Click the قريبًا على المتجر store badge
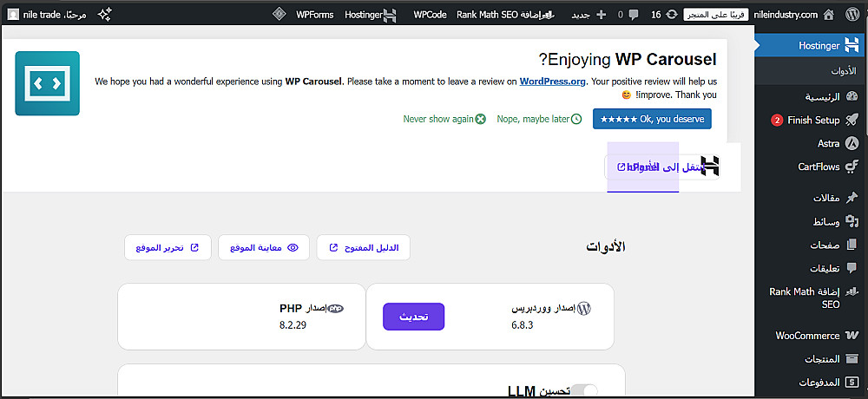Viewport: 868px width, 399px height. (x=716, y=15)
